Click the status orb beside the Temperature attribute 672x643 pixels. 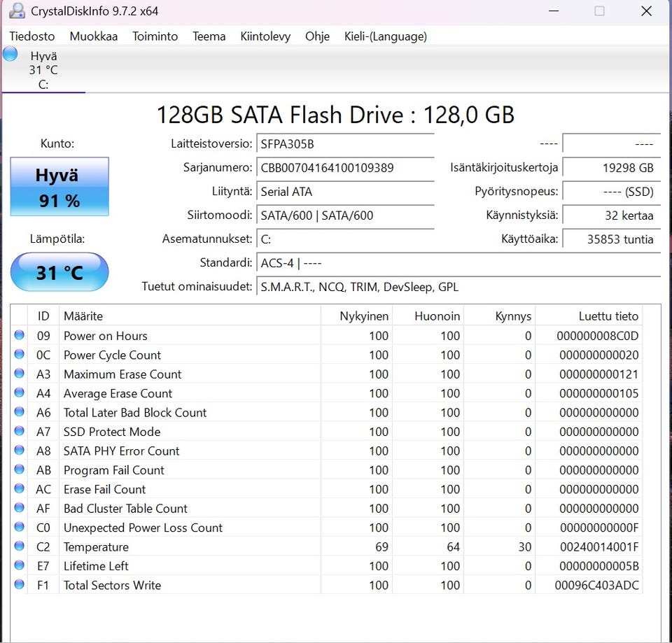[19, 547]
